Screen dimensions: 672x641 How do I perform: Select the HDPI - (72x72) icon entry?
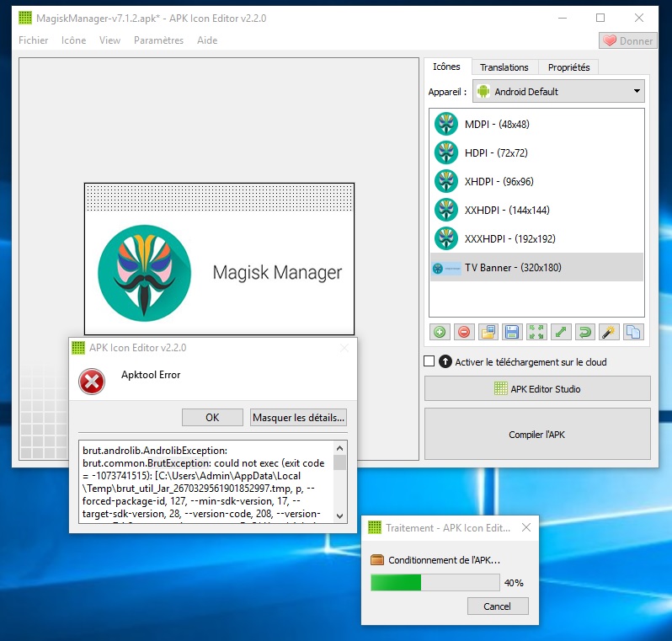536,152
